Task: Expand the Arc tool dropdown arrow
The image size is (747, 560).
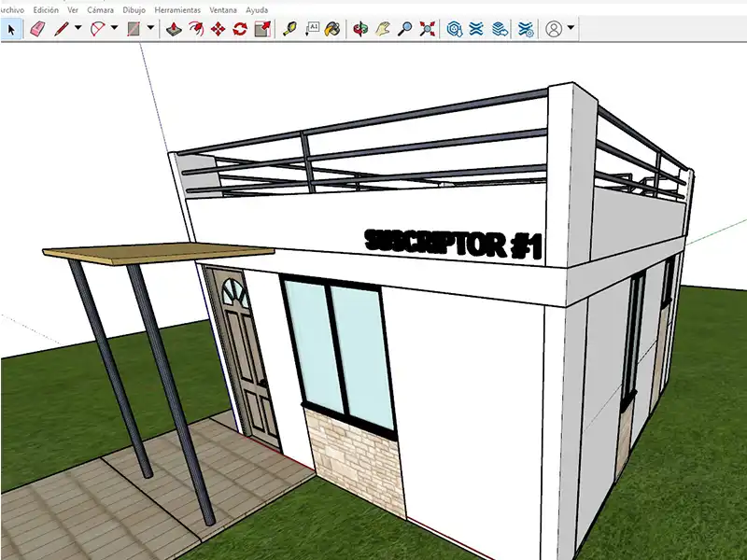Action: click(114, 29)
